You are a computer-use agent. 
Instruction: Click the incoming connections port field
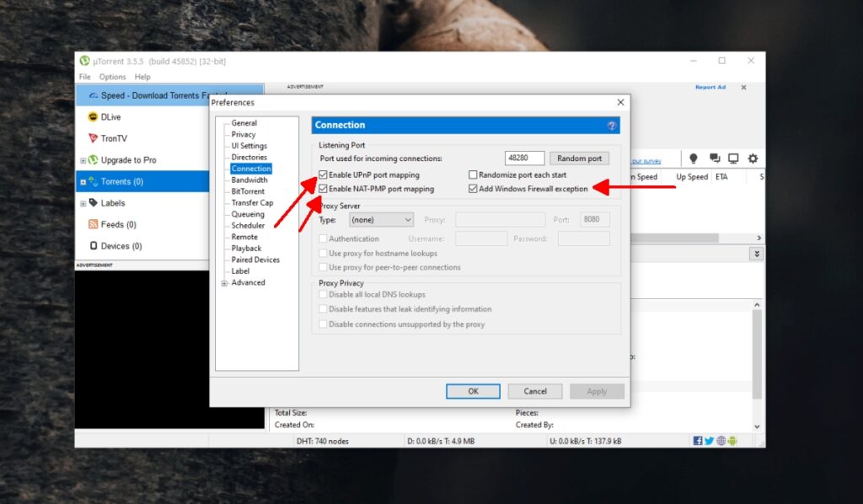point(523,158)
